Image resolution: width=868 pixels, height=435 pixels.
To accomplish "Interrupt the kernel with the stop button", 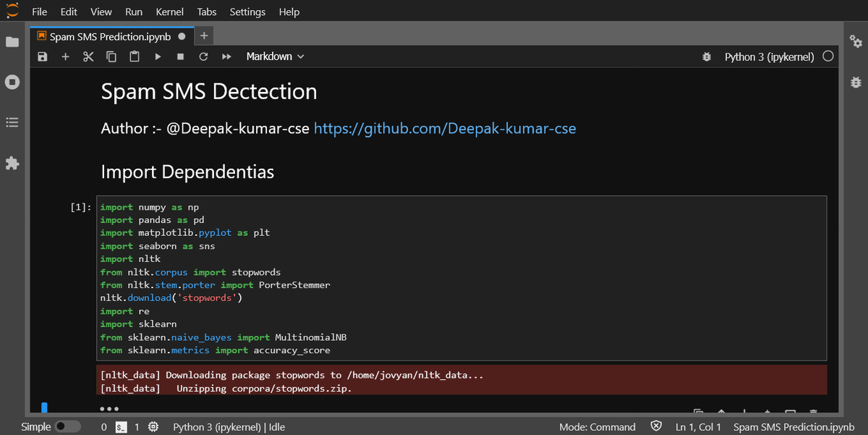I will click(181, 56).
